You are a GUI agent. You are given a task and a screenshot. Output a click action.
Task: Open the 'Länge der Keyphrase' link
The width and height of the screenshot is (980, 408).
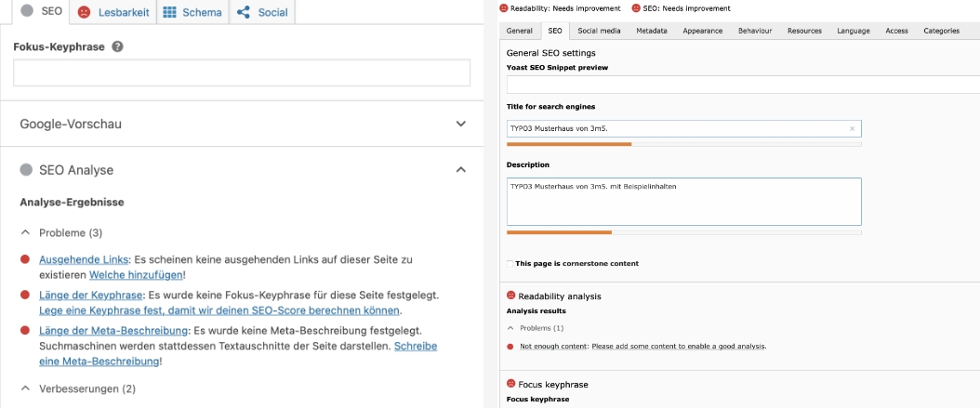click(91, 295)
